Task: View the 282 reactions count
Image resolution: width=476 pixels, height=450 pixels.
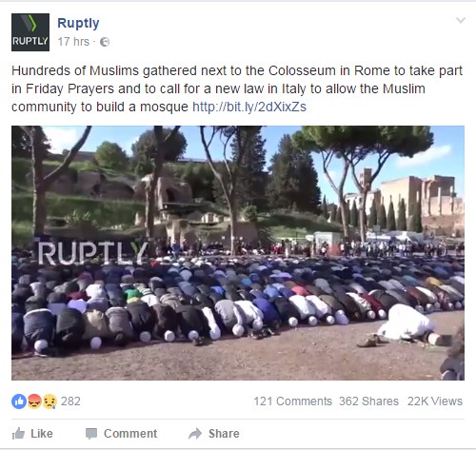Action: click(x=70, y=401)
